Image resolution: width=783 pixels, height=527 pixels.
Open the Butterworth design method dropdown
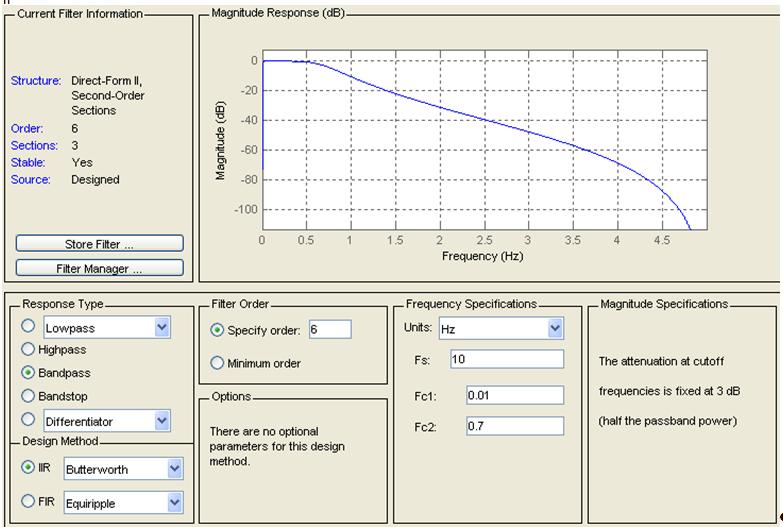tap(175, 468)
